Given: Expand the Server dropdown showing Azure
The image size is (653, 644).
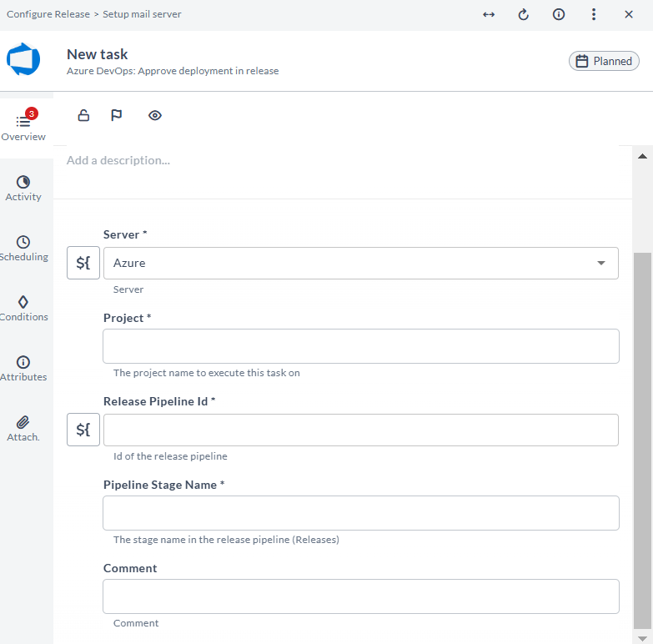Looking at the screenshot, I should pos(360,263).
